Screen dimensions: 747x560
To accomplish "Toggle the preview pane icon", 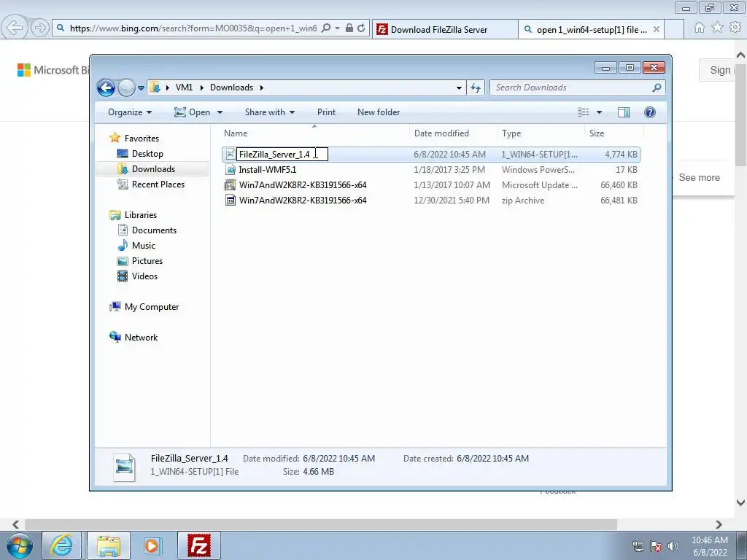I will tap(624, 112).
